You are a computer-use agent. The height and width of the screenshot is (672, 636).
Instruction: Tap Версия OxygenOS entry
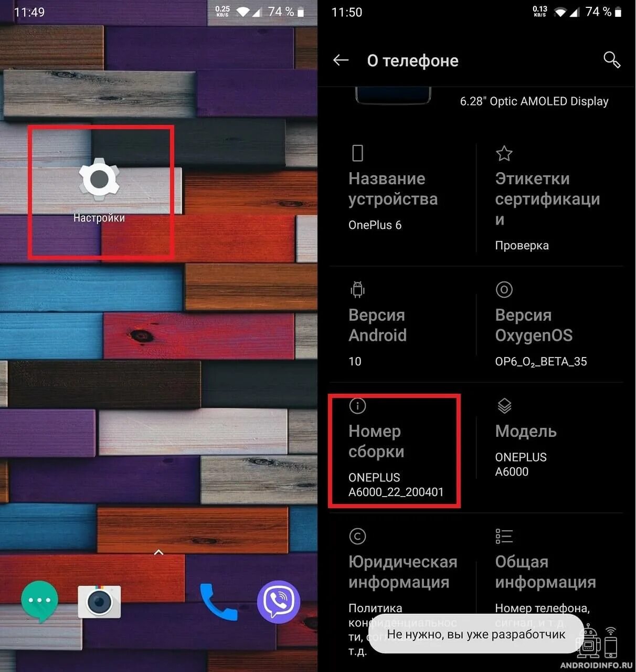[x=549, y=324]
